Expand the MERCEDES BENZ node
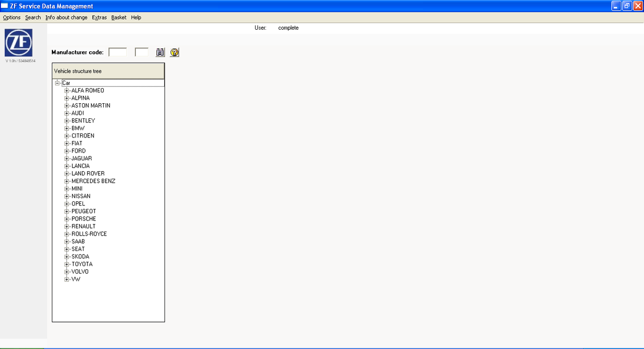 [67, 181]
